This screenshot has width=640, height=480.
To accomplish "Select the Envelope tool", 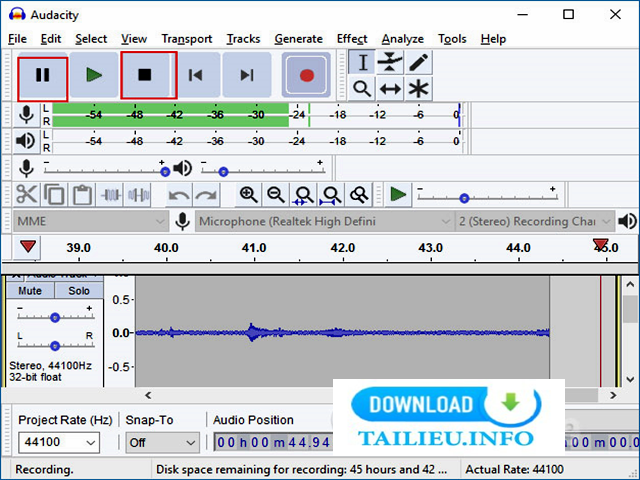I will [390, 62].
